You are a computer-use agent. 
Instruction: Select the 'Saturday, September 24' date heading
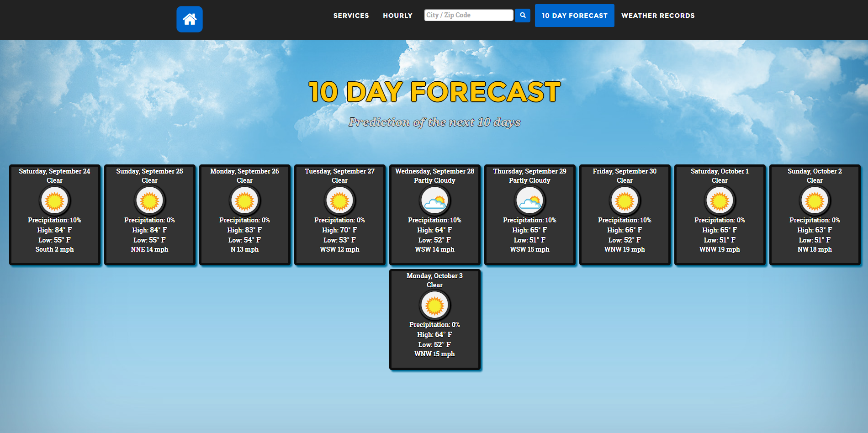click(54, 171)
